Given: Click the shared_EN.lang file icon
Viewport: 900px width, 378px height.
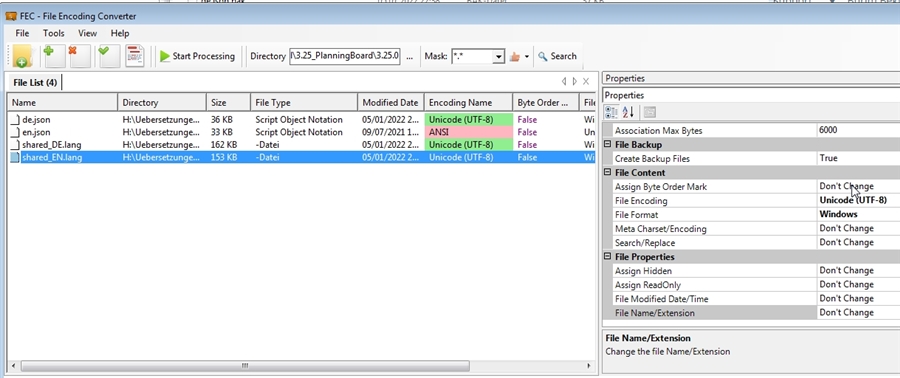Looking at the screenshot, I should pos(15,157).
